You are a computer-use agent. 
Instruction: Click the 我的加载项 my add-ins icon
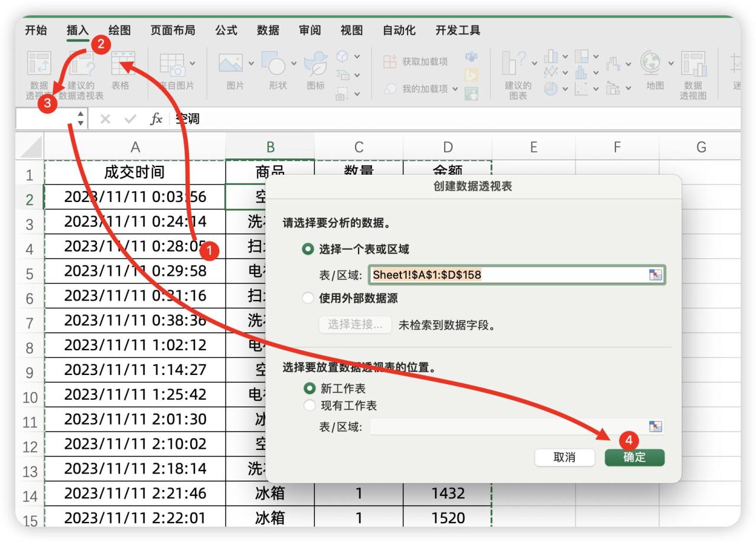point(390,89)
